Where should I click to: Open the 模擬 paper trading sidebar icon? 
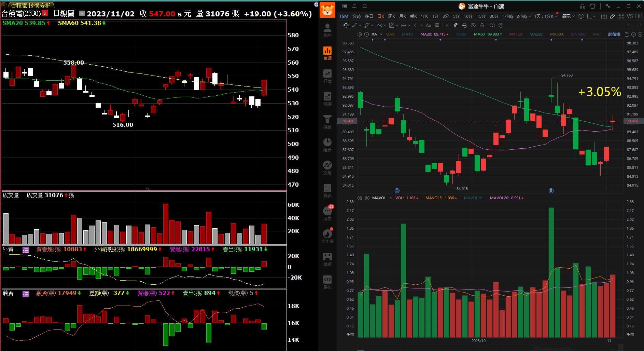pos(327,259)
